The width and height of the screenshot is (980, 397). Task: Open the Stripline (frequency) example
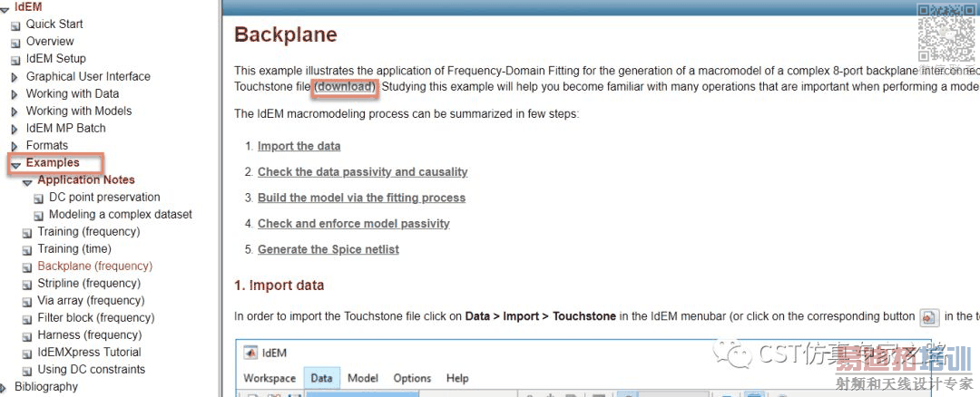pos(89,283)
